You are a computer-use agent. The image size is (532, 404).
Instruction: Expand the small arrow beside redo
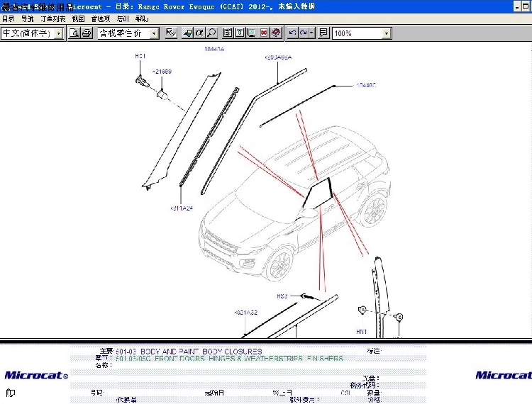click(312, 33)
